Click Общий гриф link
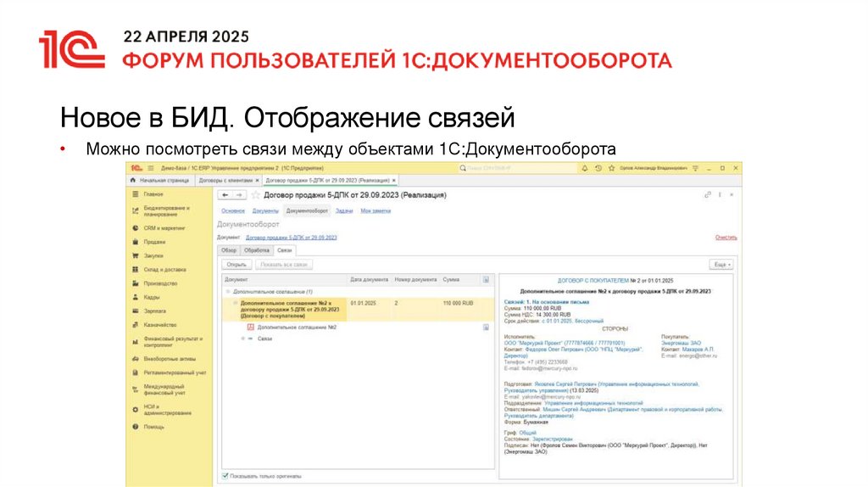 527,433
